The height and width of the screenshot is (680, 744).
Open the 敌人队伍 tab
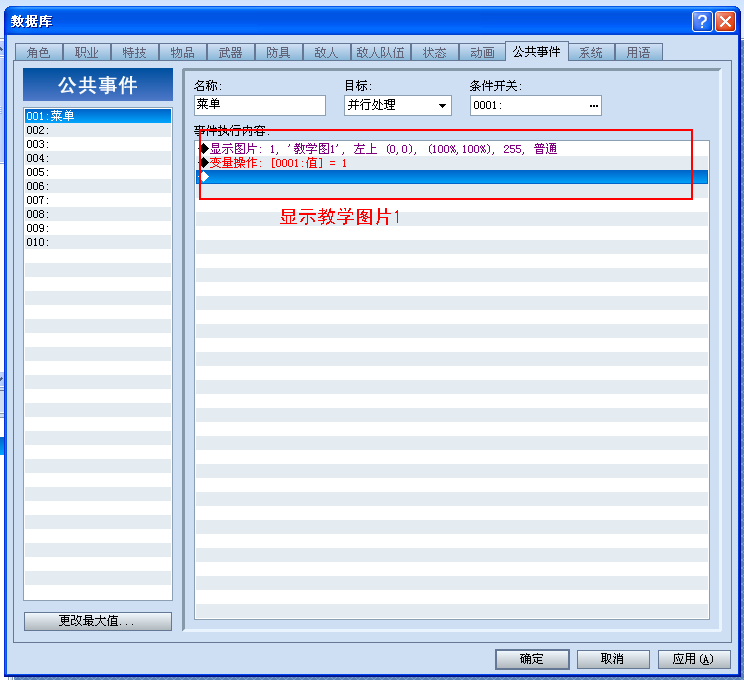coord(381,52)
